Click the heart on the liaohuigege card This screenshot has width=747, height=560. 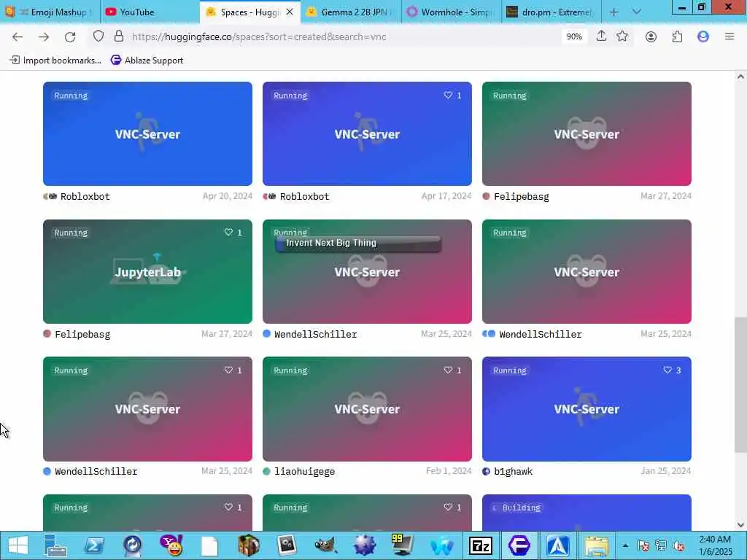click(x=448, y=370)
